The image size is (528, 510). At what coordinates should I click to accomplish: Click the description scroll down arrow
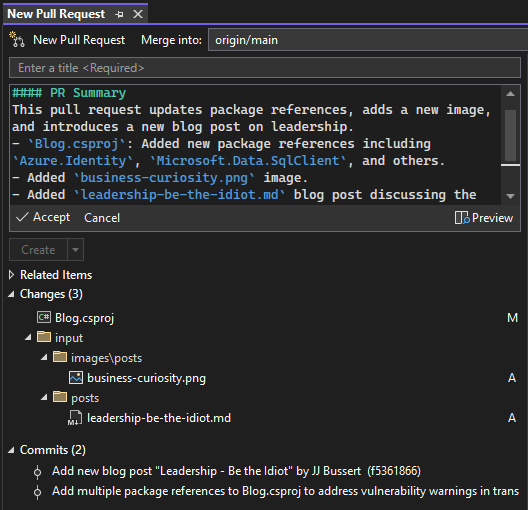click(x=510, y=196)
